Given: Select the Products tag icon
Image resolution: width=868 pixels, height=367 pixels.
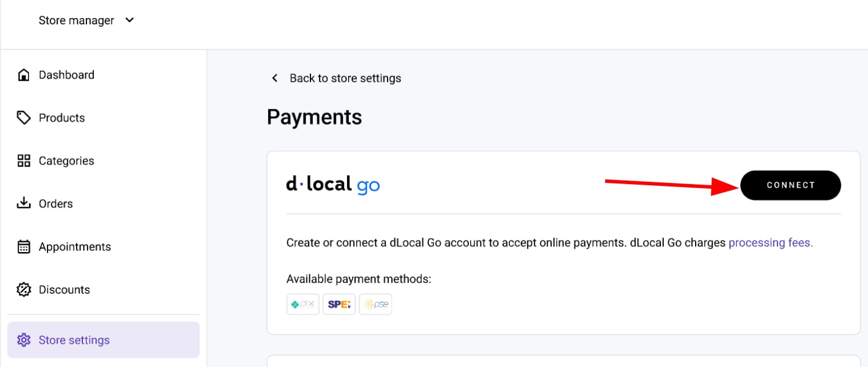Looking at the screenshot, I should pos(24,118).
